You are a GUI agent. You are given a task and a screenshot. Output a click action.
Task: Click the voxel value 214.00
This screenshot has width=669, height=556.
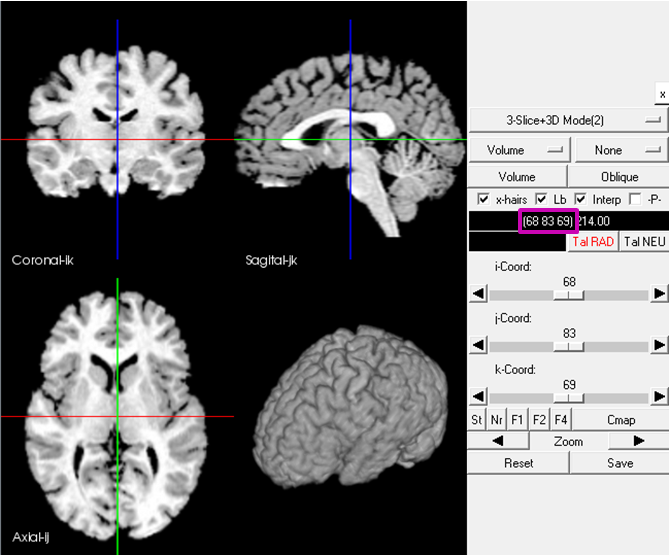(594, 221)
